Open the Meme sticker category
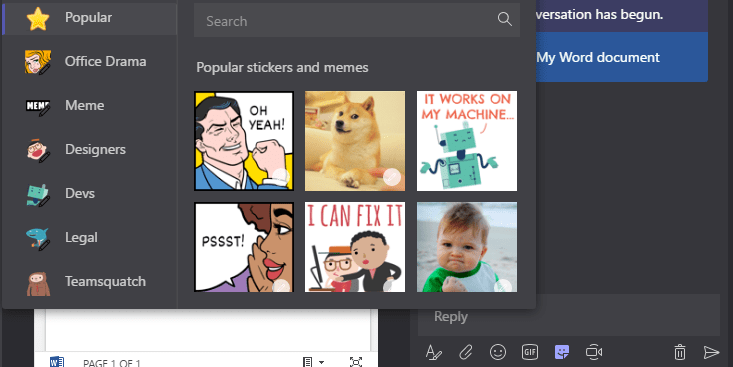 coord(89,106)
